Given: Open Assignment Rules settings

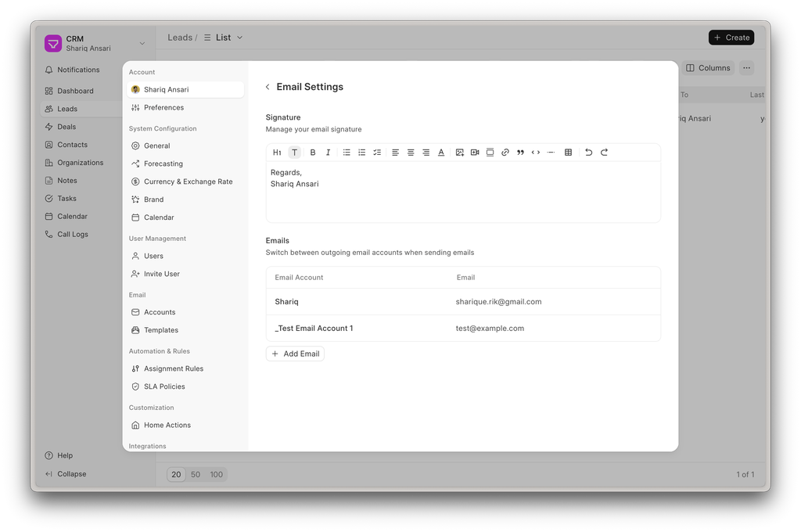Looking at the screenshot, I should (173, 368).
